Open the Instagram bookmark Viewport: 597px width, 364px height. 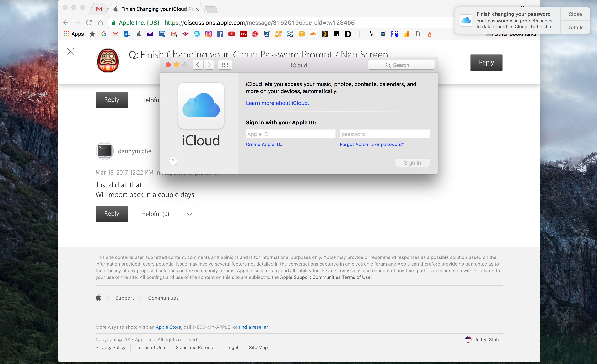point(208,34)
